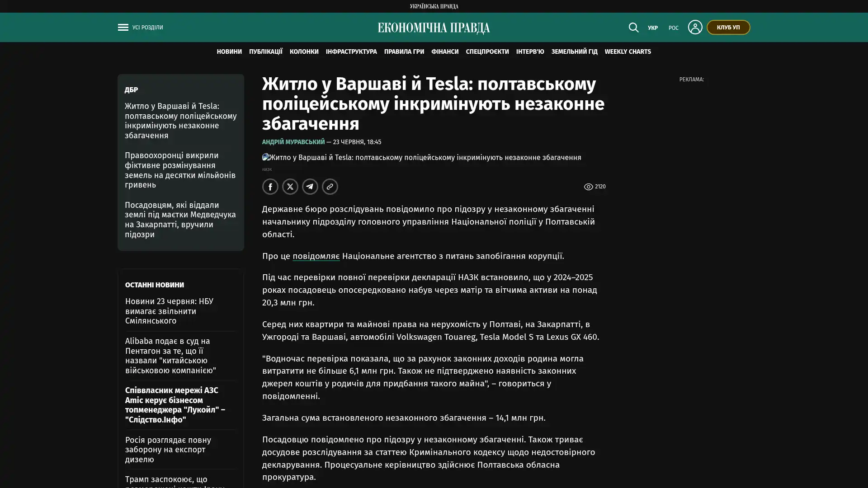The width and height of the screenshot is (868, 488).
Task: Open the Weekly Charts section
Action: 628,52
